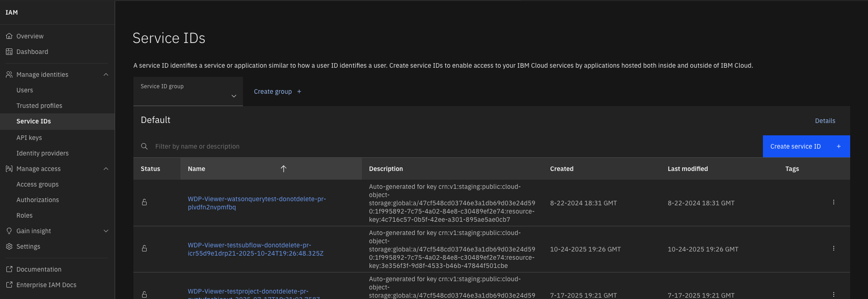Click the Overview home icon in sidebar

9,36
